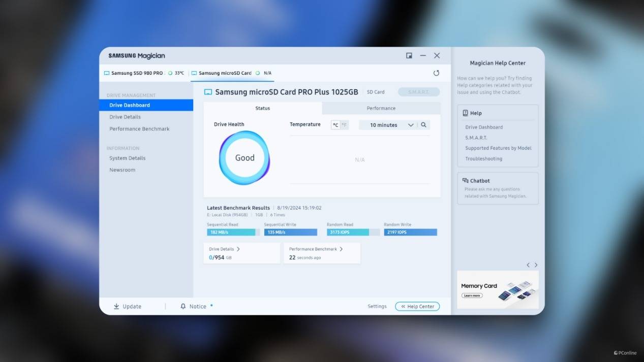644x362 pixels.
Task: Expand the Drive Details card arrow
Action: 238,249
